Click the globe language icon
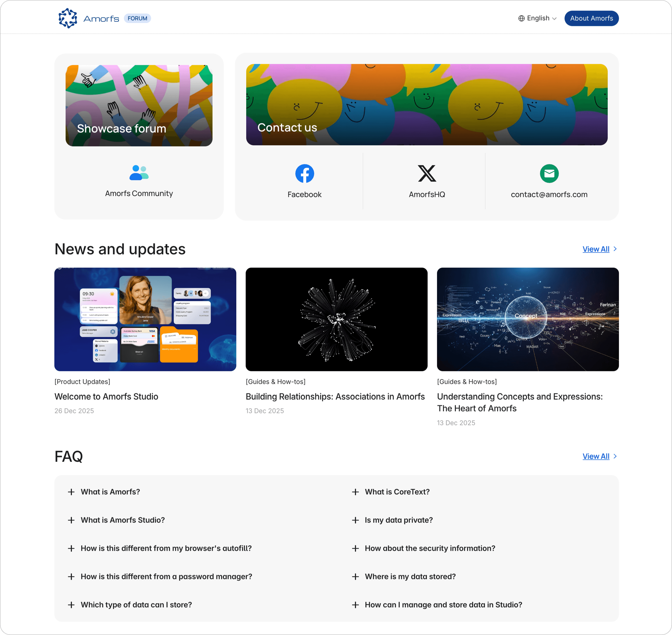Screen dimensions: 672x635 (x=521, y=18)
